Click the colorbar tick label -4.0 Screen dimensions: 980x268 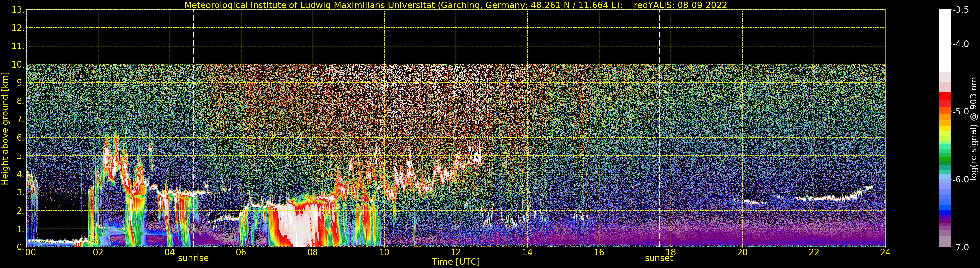click(960, 44)
